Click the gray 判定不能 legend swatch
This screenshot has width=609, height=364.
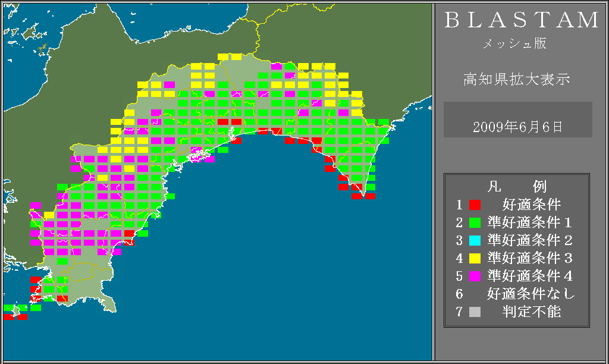[x=475, y=312]
